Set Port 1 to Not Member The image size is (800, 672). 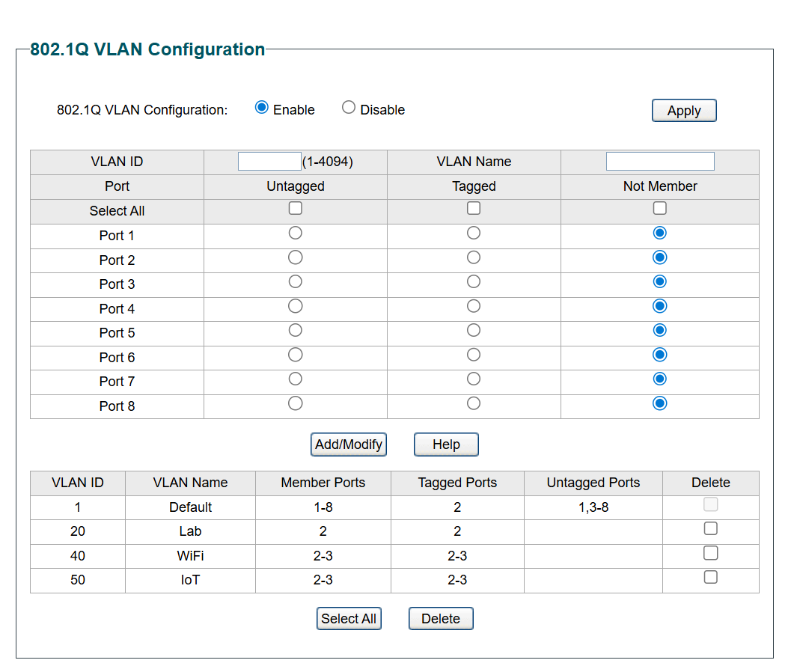tap(660, 233)
